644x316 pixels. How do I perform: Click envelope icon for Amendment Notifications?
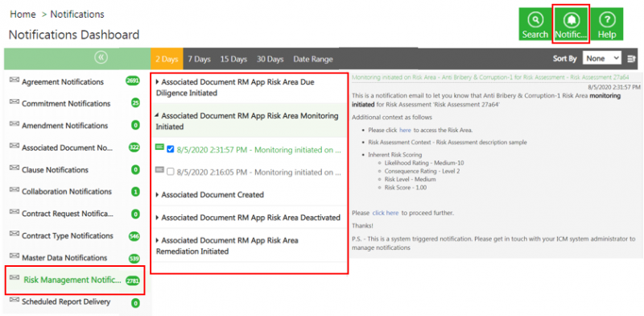point(14,124)
